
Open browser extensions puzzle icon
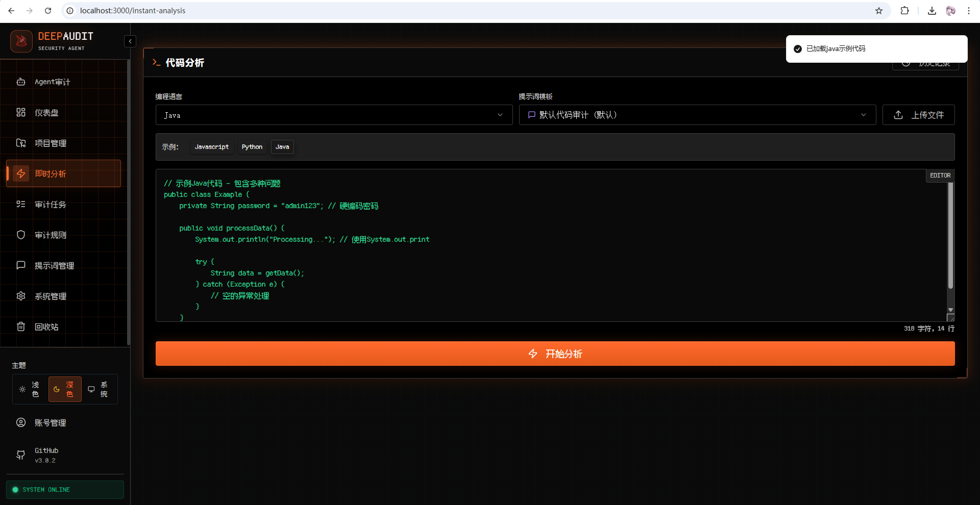pyautogui.click(x=904, y=11)
